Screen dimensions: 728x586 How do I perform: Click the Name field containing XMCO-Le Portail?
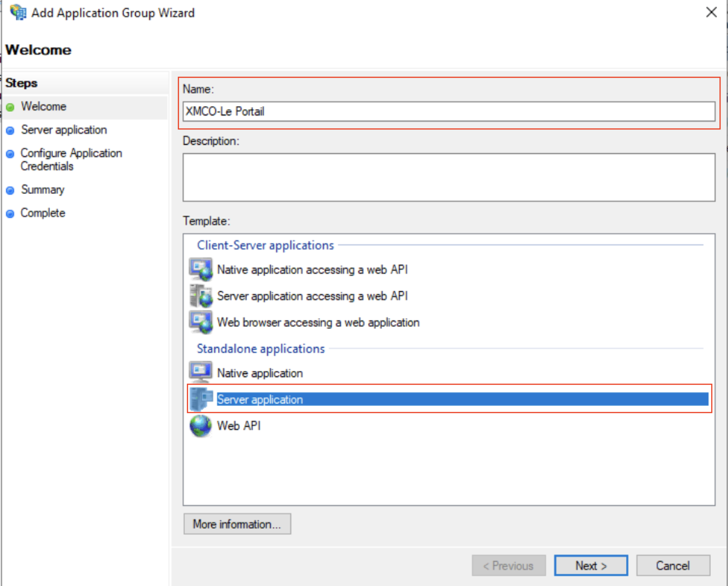(449, 111)
